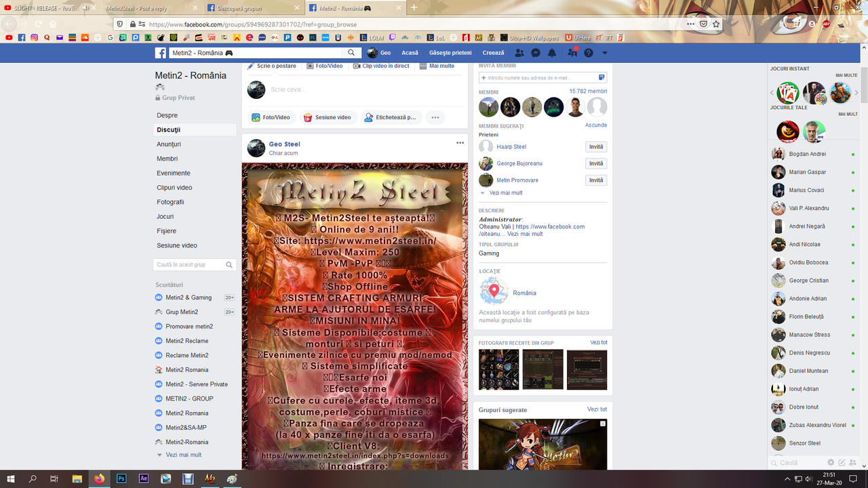
Task: Open volume icon in system tray
Action: 809,479
